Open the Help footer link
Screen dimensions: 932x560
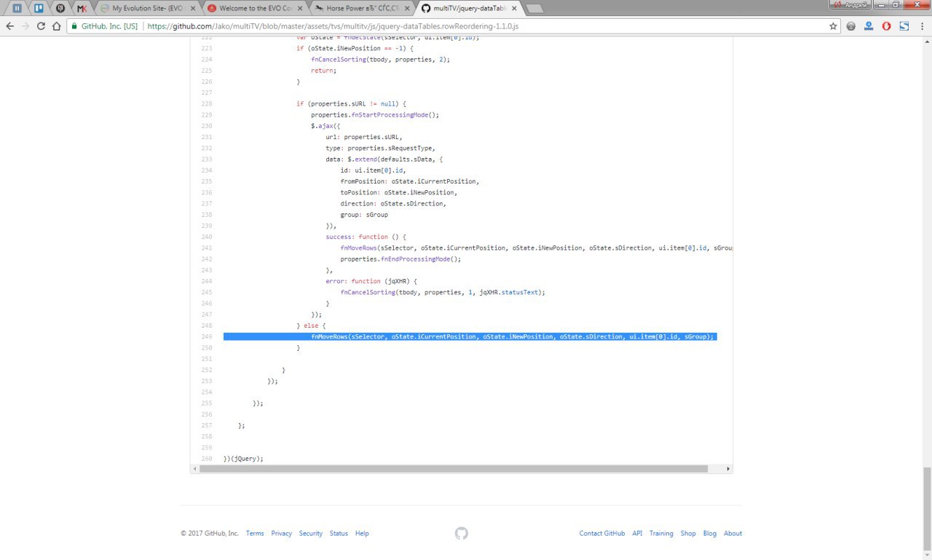[362, 533]
